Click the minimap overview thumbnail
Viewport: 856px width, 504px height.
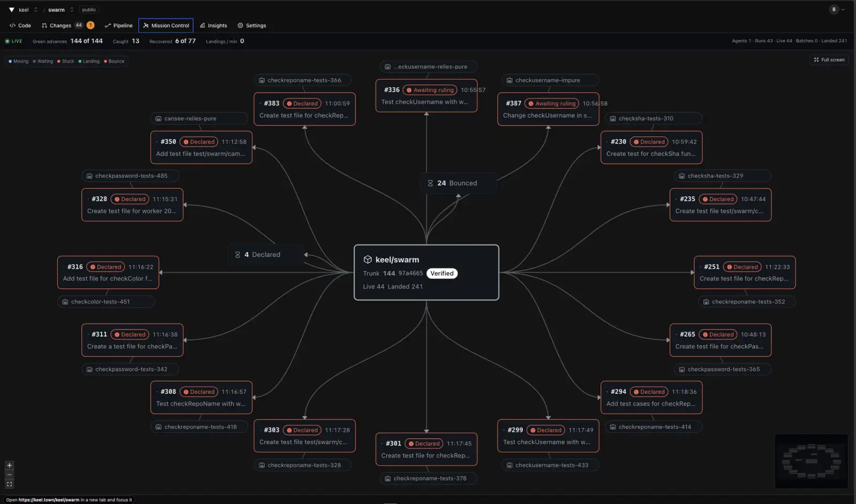812,461
